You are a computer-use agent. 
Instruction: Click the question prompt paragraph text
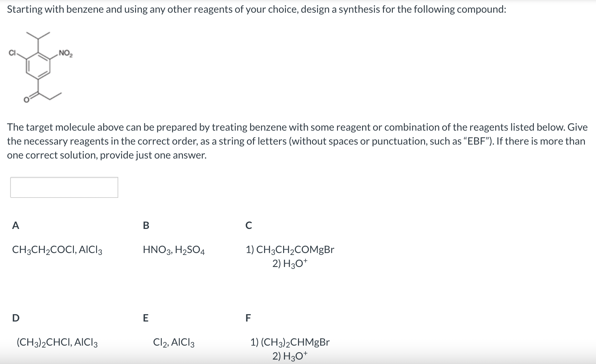point(298,141)
